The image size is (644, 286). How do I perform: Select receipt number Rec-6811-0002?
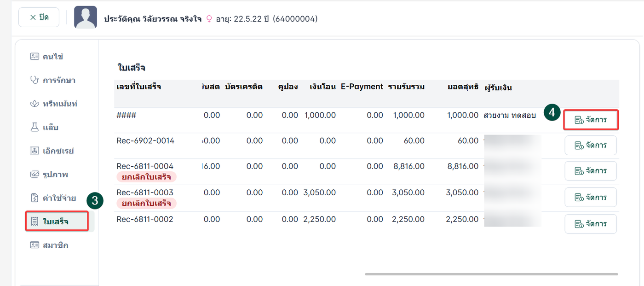145,219
